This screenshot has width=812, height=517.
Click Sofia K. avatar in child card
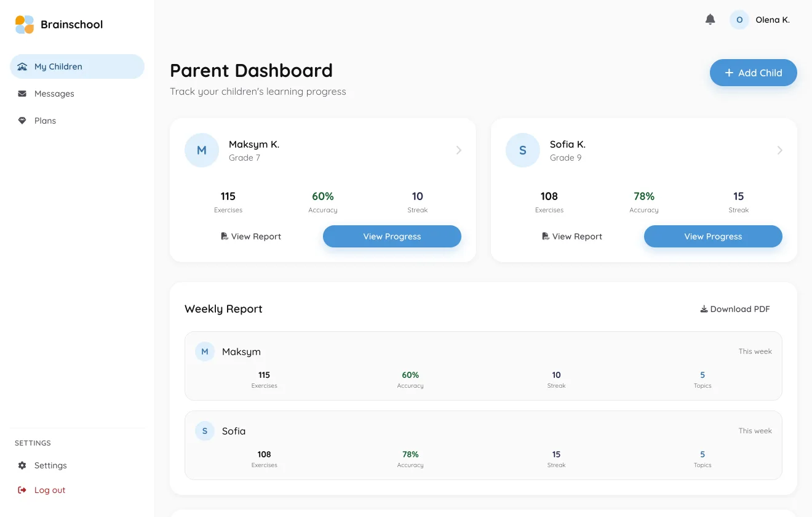pos(523,150)
